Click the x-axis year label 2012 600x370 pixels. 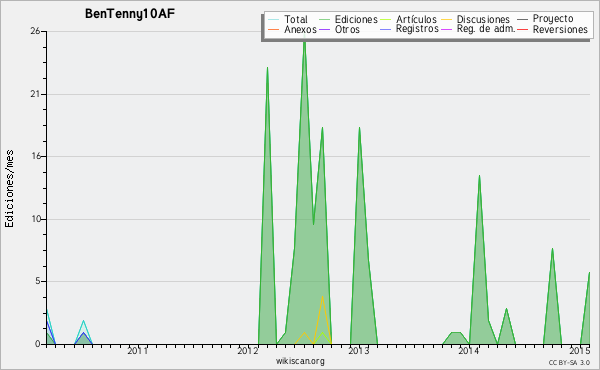click(x=248, y=350)
